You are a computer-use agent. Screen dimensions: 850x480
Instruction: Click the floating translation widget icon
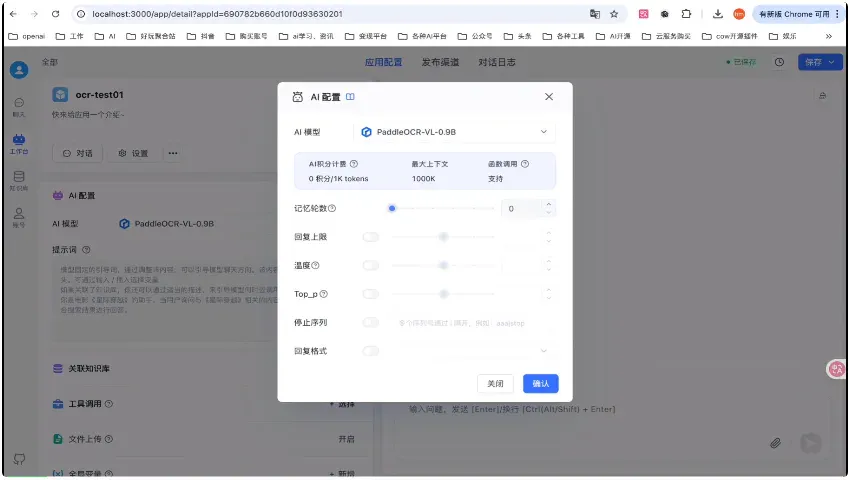(836, 369)
